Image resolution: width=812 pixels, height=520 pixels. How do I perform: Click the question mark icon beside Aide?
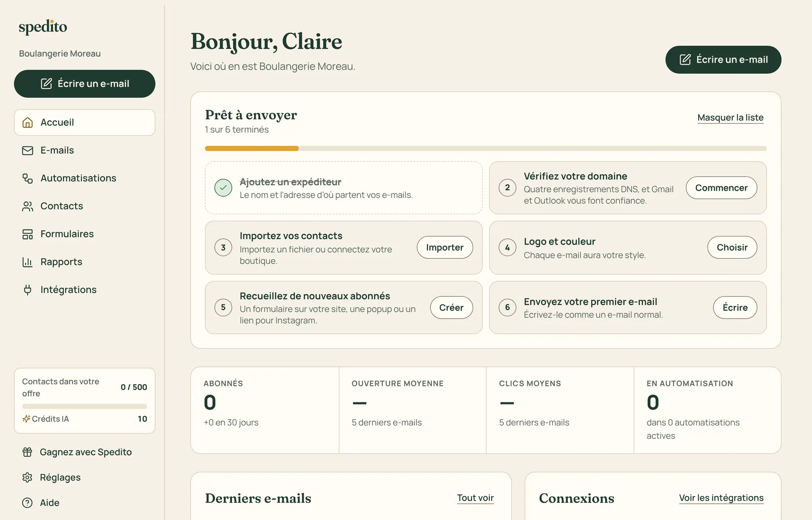click(27, 503)
